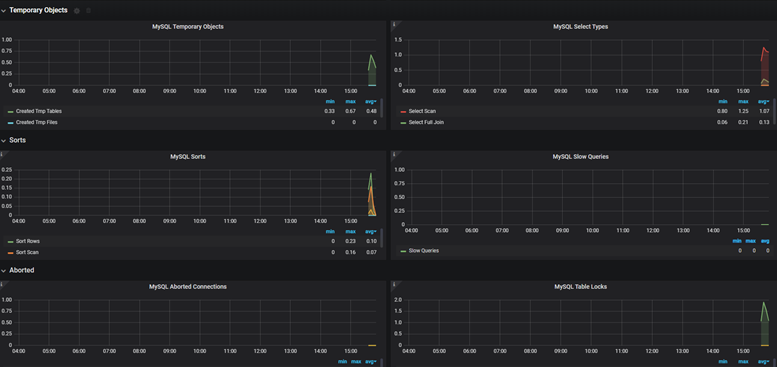
Task: Click the Sorts row title
Action: [x=17, y=141]
